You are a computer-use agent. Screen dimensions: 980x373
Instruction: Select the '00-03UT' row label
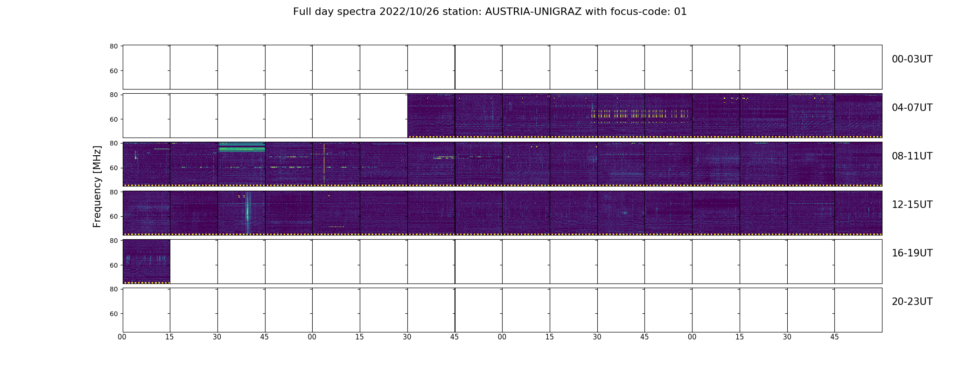point(912,59)
